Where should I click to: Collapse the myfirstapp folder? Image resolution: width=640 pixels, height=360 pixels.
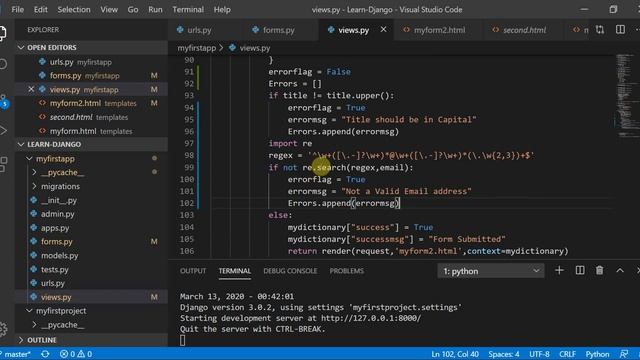pos(91,158)
